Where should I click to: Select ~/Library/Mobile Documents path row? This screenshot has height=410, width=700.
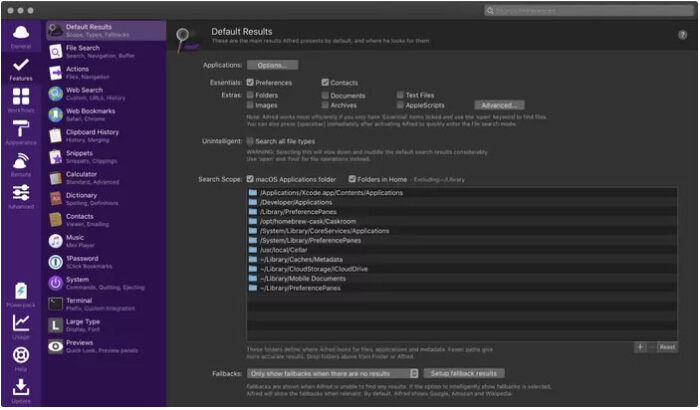[462, 279]
